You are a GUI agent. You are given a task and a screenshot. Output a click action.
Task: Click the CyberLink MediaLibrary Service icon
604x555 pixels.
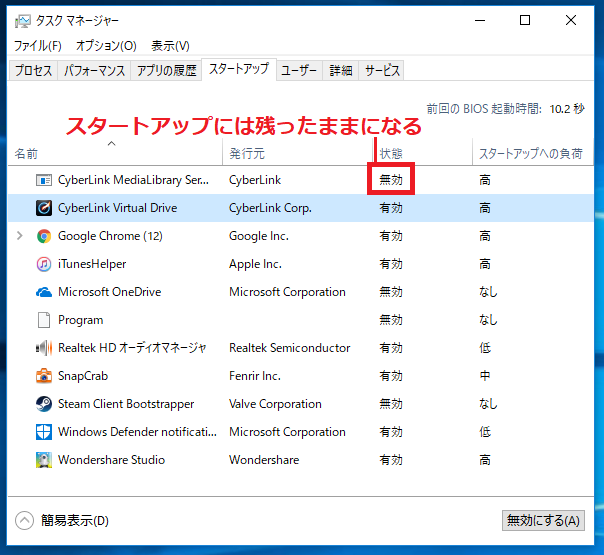(44, 180)
